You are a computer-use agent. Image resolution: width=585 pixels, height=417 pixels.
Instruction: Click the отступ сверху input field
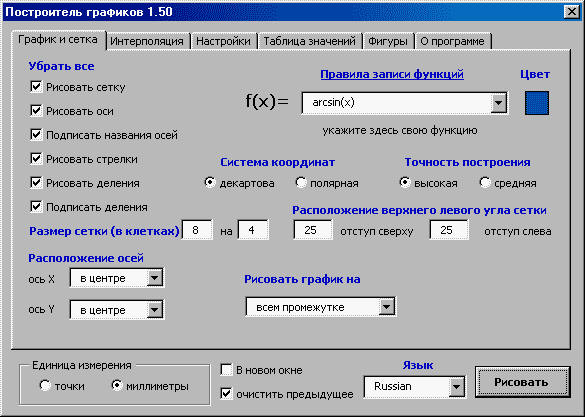313,230
